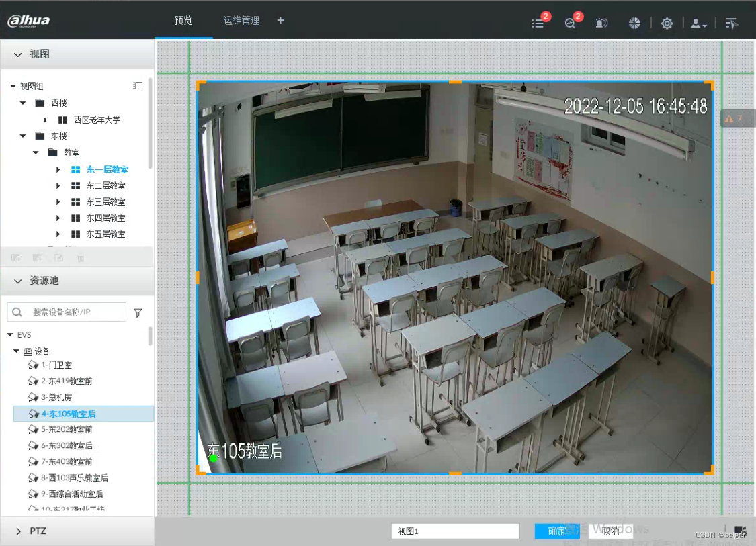
Task: Open the alarm siren icon
Action: pyautogui.click(x=601, y=23)
